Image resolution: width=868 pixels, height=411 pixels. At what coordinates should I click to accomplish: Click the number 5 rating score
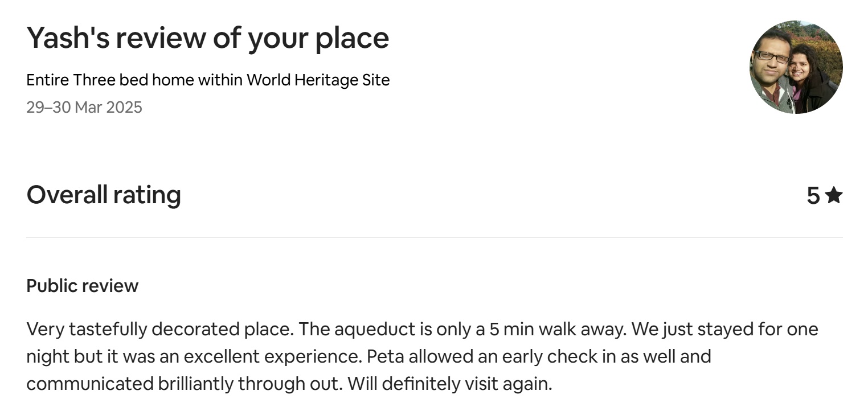coord(813,196)
